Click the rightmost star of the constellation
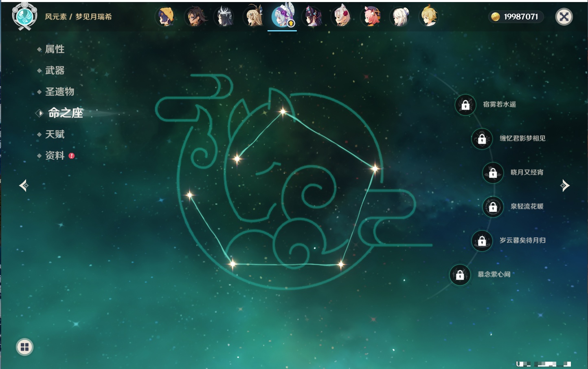 click(375, 168)
